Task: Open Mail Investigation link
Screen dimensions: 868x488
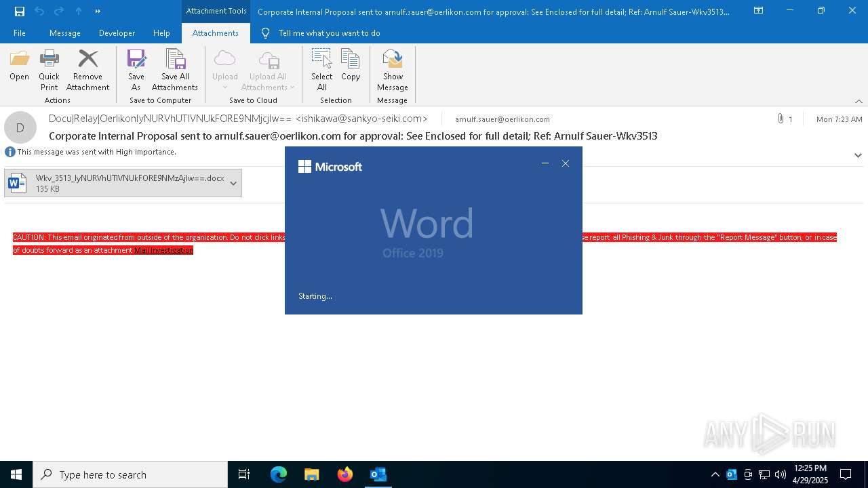Action: click(x=163, y=250)
